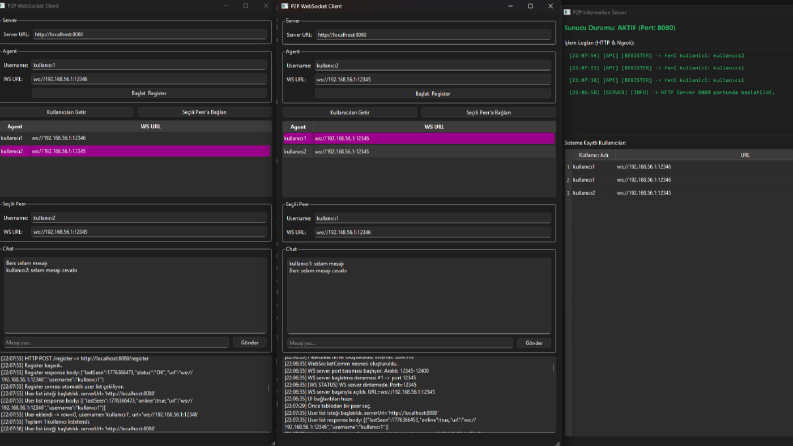The image size is (793, 446).
Task: Select the unhighlighted kullanici2 row in kullanici2 client table
Action: click(419, 152)
